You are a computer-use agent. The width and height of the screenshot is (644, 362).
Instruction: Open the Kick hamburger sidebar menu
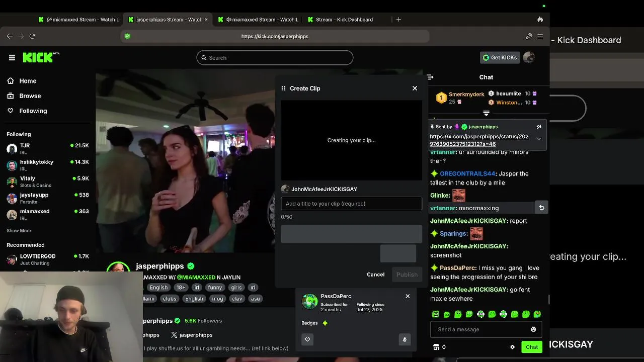12,58
